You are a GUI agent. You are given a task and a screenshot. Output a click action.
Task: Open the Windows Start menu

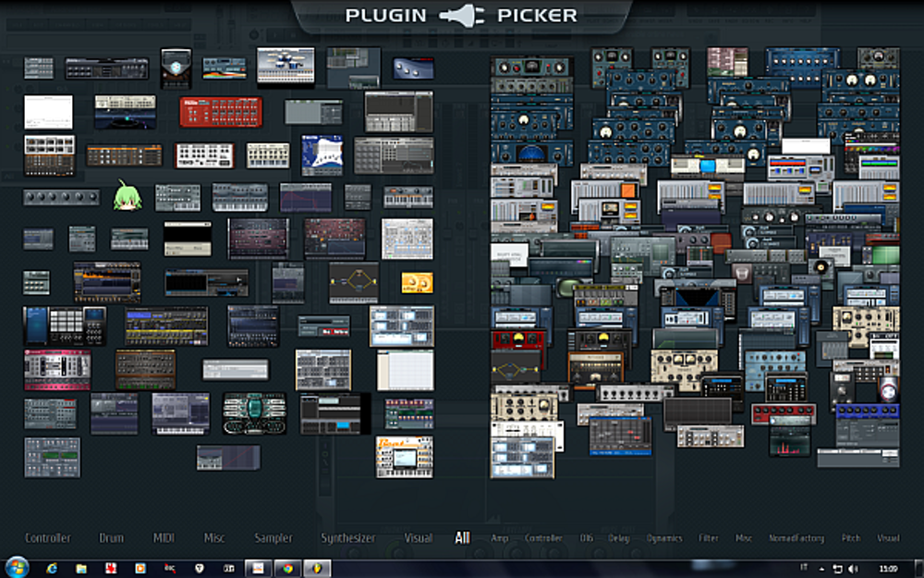point(17,568)
